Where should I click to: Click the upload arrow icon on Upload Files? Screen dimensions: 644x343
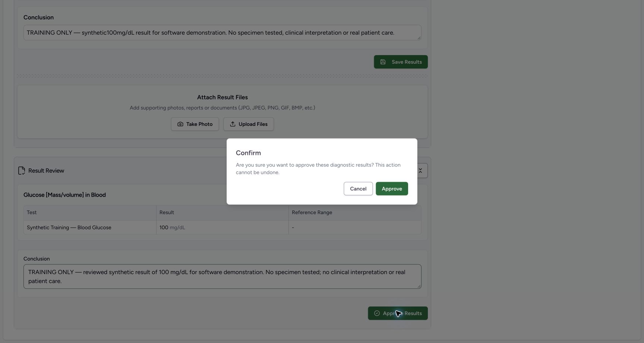click(233, 124)
